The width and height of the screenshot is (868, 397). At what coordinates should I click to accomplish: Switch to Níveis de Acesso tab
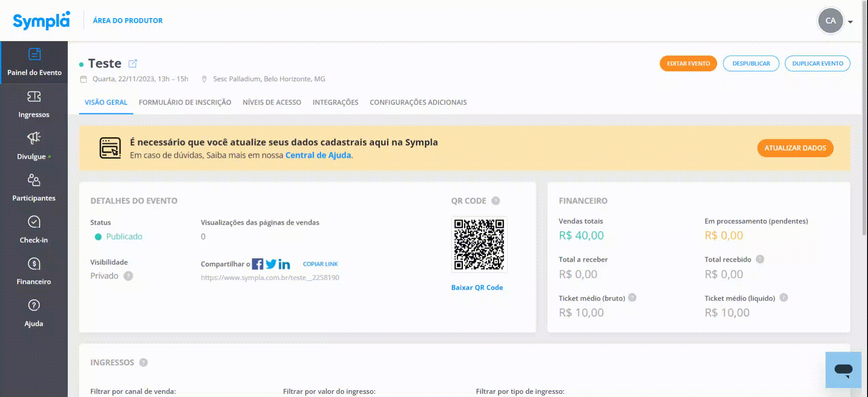pyautogui.click(x=272, y=102)
